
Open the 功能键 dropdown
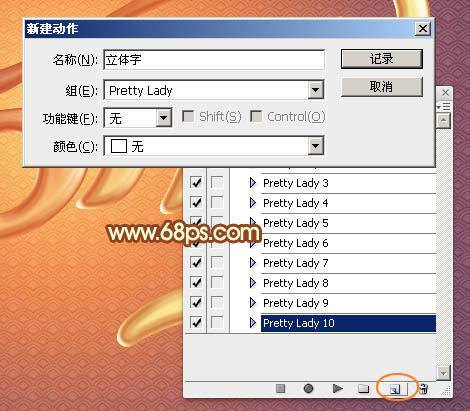click(163, 118)
